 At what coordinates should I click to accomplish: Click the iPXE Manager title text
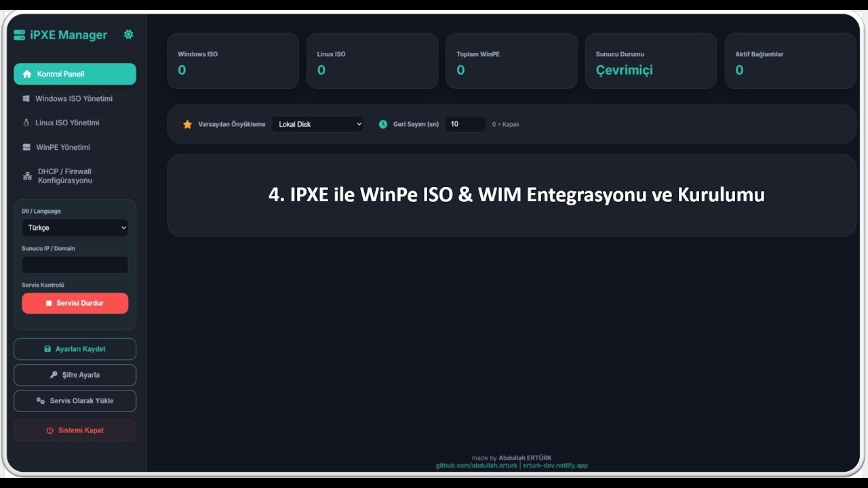pos(68,35)
